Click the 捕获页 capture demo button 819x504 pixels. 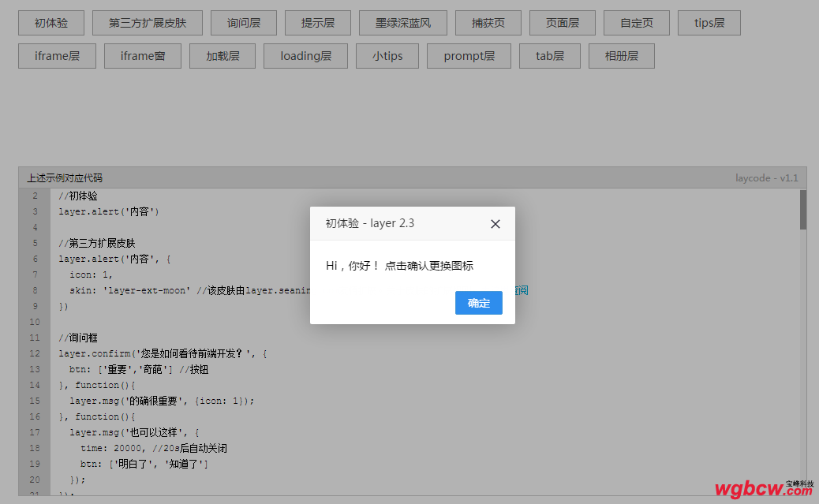click(488, 23)
